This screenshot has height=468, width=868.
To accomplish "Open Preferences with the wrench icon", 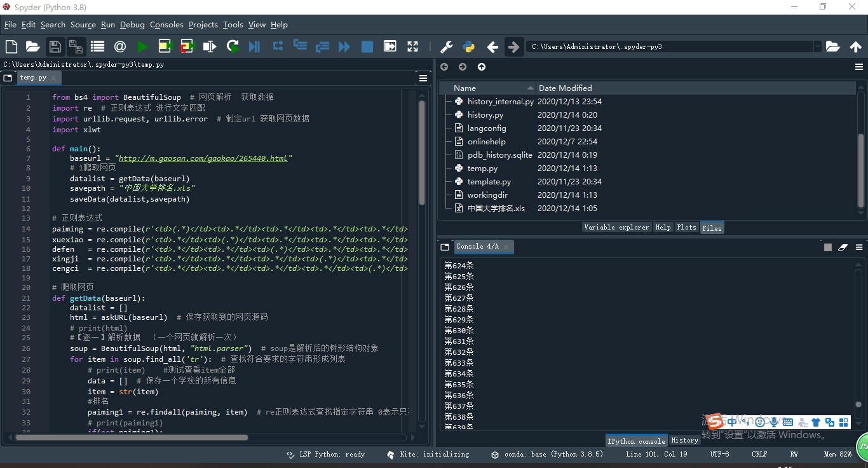I will tap(447, 46).
